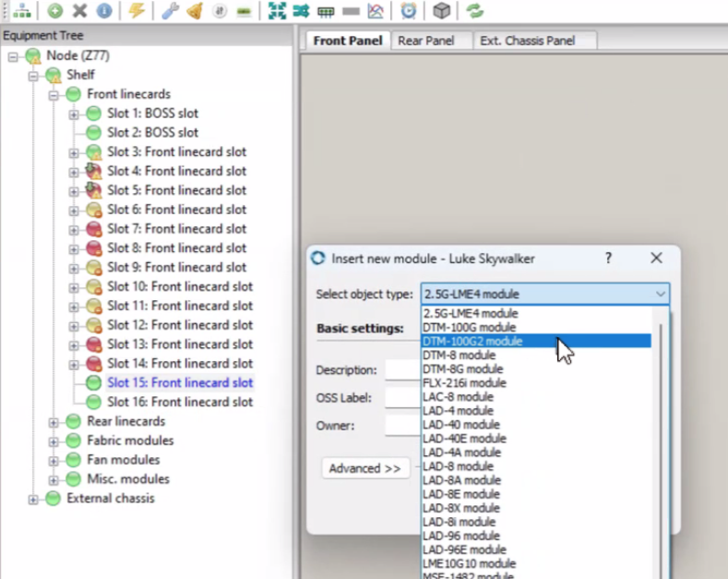Choose DTM-100G module from list
The image size is (728, 579).
click(536, 327)
